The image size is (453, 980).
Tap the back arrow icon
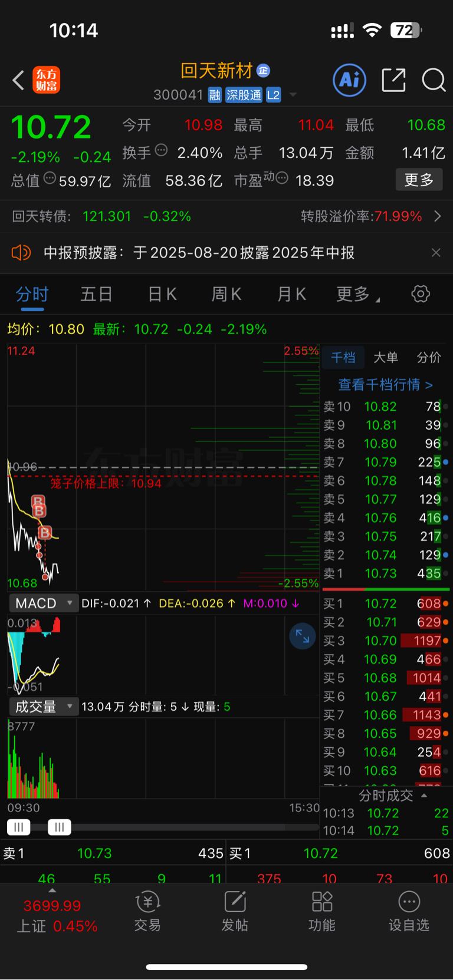coord(19,80)
